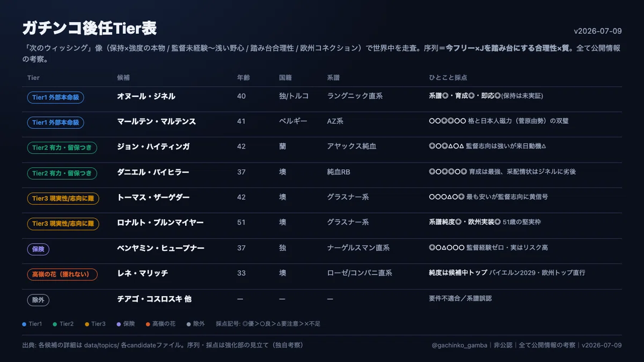644x362 pixels.
Task: Select the 保険 badge
Action: [38, 249]
